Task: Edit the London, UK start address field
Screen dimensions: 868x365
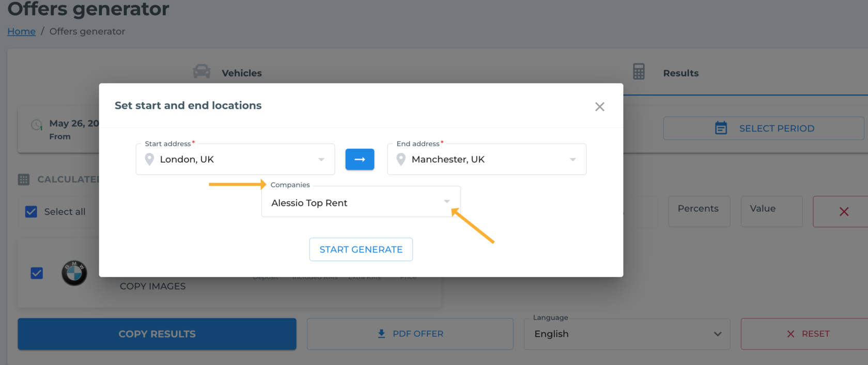Action: tap(235, 159)
